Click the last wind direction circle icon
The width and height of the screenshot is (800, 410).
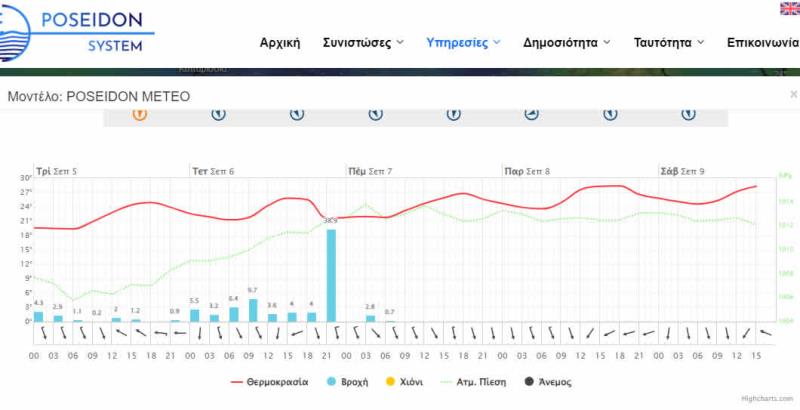click(687, 113)
